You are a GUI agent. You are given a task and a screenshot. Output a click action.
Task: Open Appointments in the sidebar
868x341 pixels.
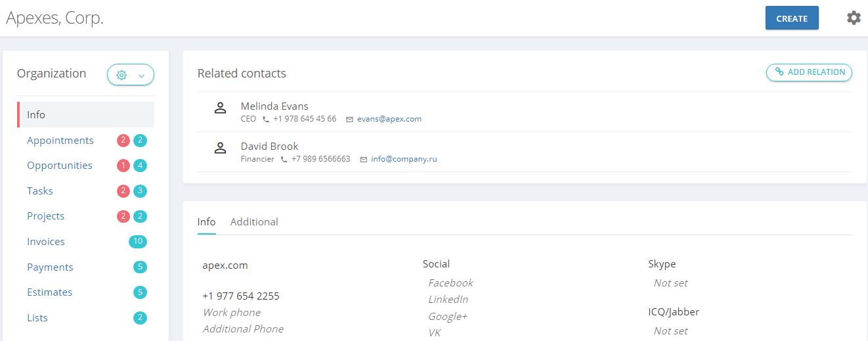click(60, 141)
